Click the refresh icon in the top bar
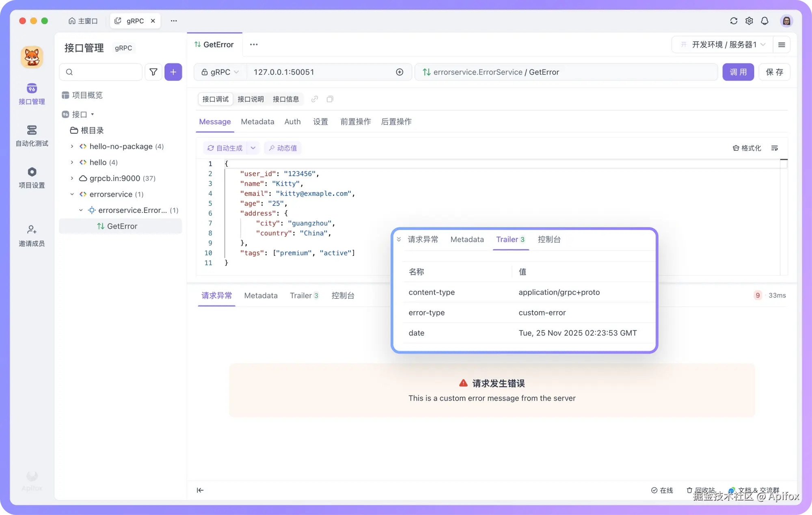 click(x=734, y=21)
